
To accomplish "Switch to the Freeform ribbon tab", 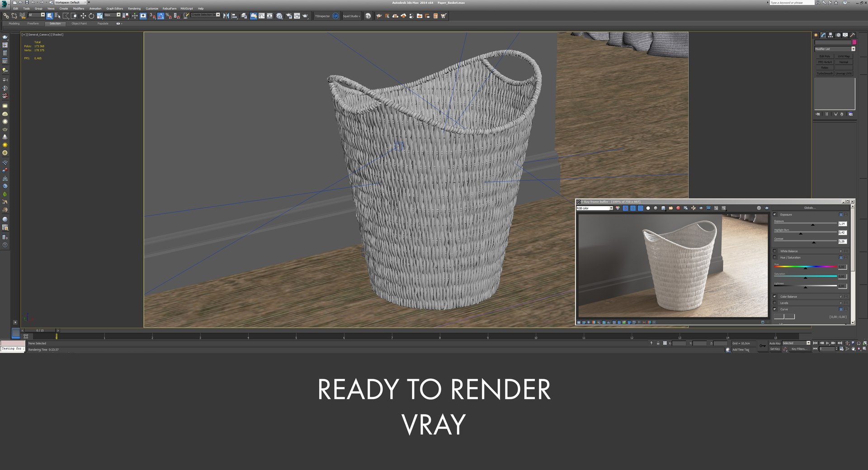I will pos(33,24).
